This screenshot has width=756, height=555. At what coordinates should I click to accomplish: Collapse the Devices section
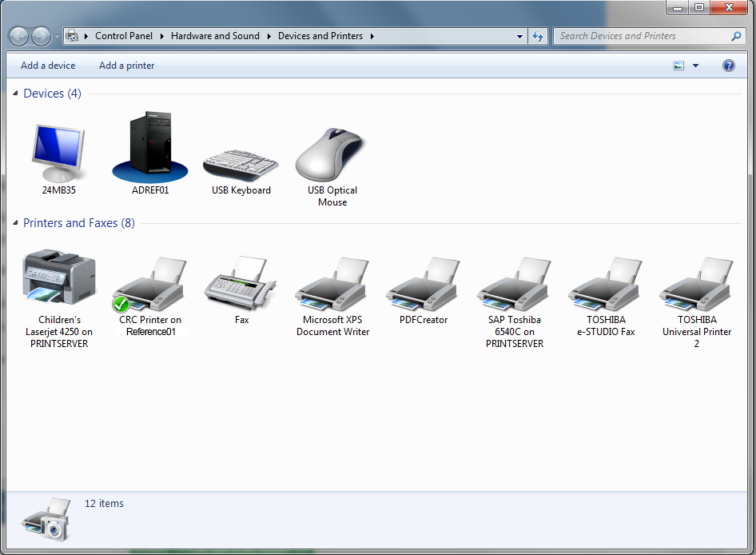pos(14,93)
